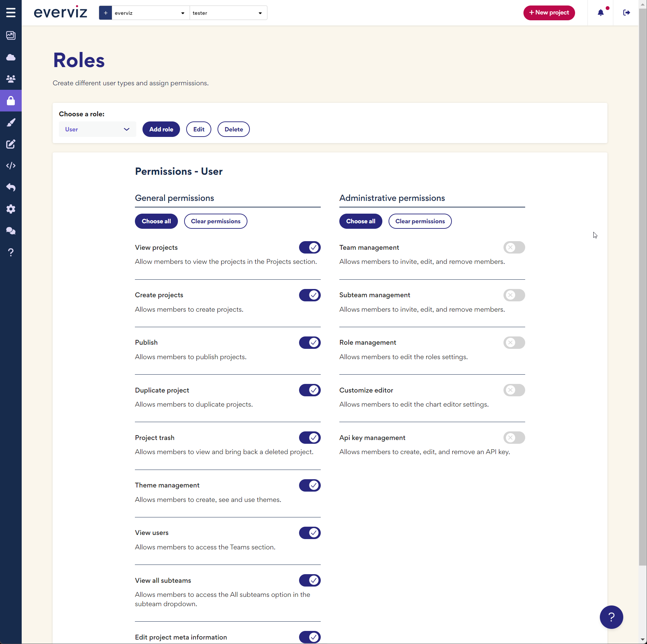Click the Administrative permissions heading
Viewport: 647px width, 644px height.
pyautogui.click(x=392, y=198)
